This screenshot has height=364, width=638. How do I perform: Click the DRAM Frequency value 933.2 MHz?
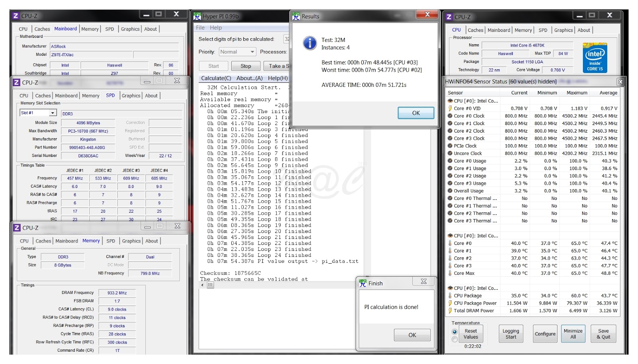tap(117, 293)
